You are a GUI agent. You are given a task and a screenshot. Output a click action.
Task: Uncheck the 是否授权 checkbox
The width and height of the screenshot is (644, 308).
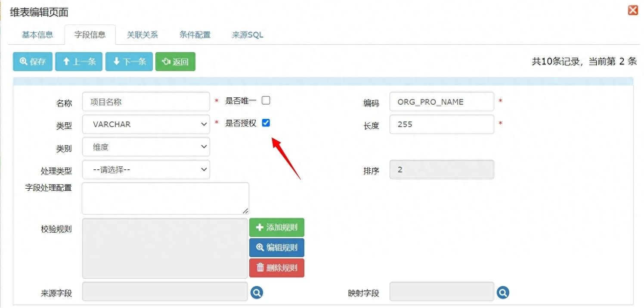(x=266, y=123)
